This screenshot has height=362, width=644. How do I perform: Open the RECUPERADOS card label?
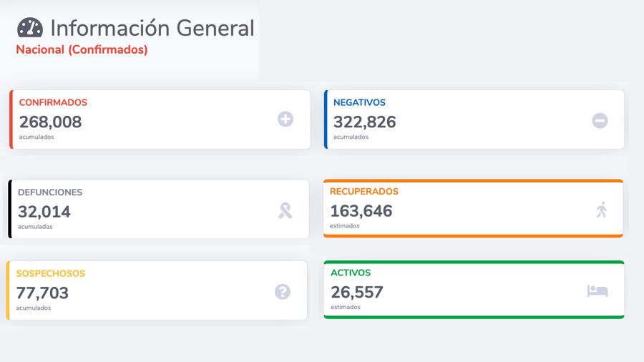coord(364,192)
